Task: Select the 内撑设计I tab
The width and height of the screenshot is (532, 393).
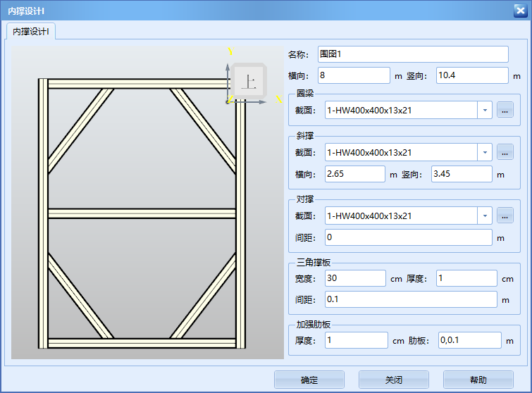Action: point(30,32)
